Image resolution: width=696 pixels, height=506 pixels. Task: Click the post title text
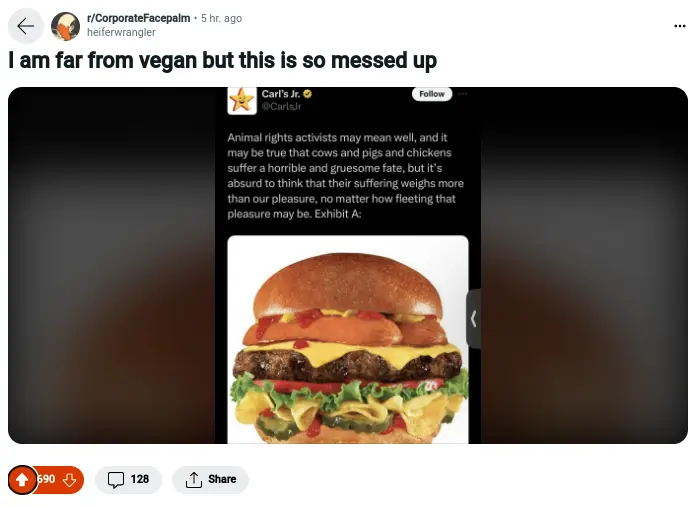point(223,60)
